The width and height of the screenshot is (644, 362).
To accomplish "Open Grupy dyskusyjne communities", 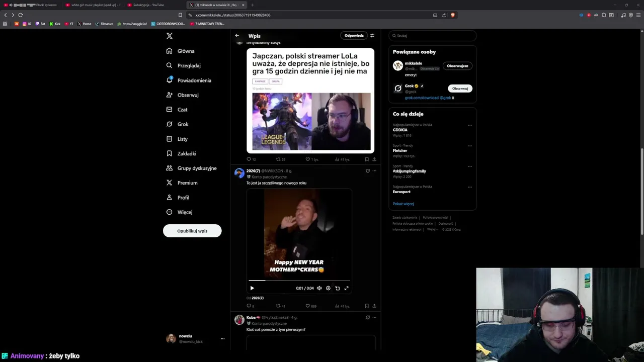I will [x=192, y=168].
